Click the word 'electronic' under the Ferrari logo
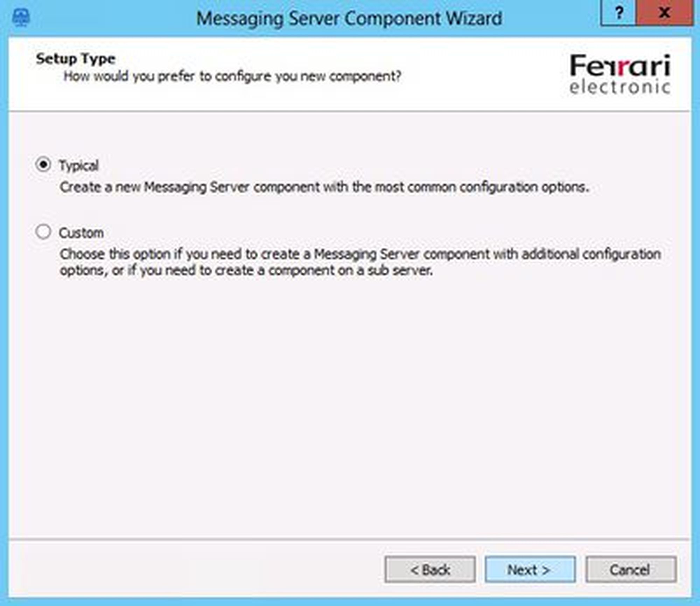Screen dimensions: 700x606 point(620,88)
